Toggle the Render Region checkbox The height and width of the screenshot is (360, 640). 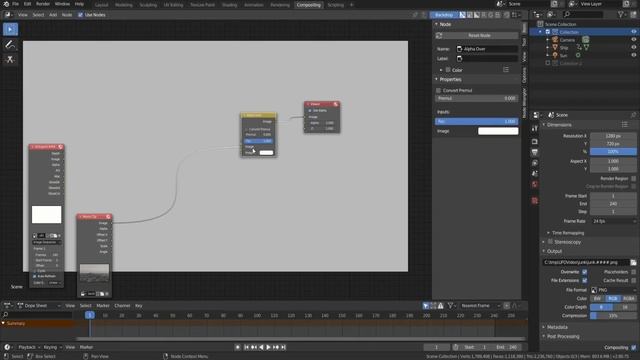click(633, 178)
